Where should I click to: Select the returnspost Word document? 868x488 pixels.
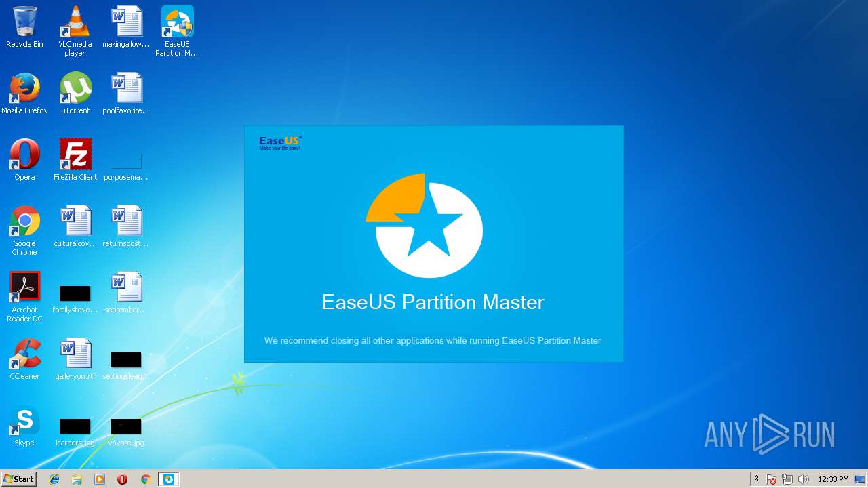(x=126, y=226)
